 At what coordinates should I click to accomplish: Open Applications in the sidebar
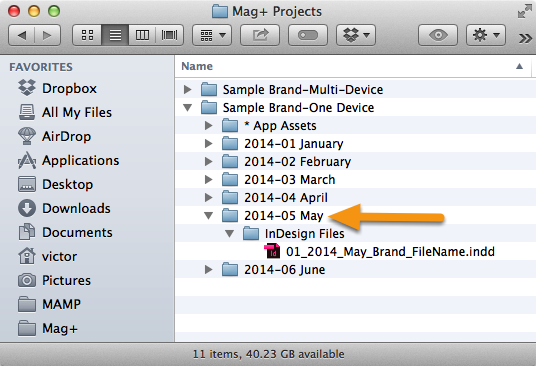pyautogui.click(x=68, y=160)
